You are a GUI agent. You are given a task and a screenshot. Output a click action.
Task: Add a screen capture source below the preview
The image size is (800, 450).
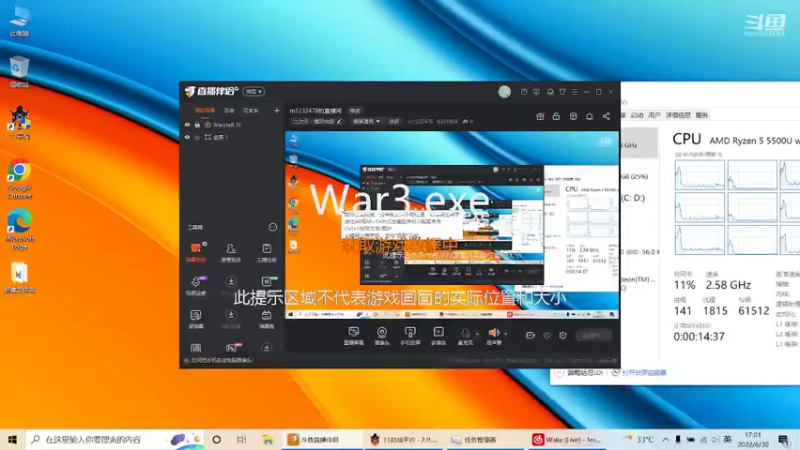353,336
